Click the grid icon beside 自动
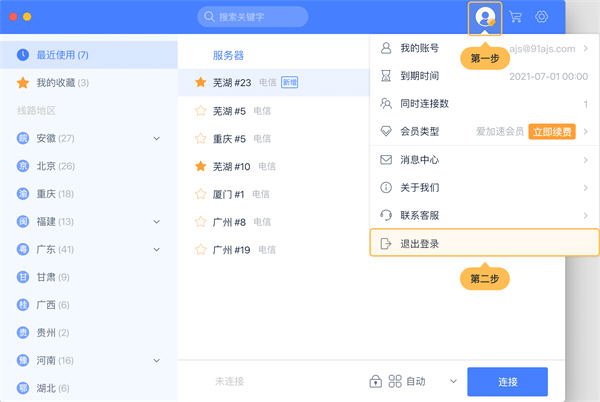 (x=395, y=381)
